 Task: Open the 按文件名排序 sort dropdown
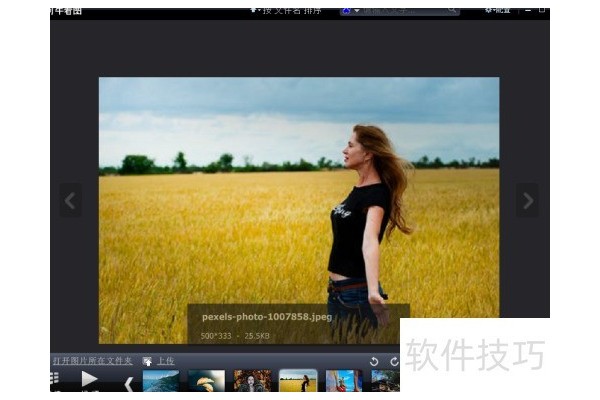286,11
